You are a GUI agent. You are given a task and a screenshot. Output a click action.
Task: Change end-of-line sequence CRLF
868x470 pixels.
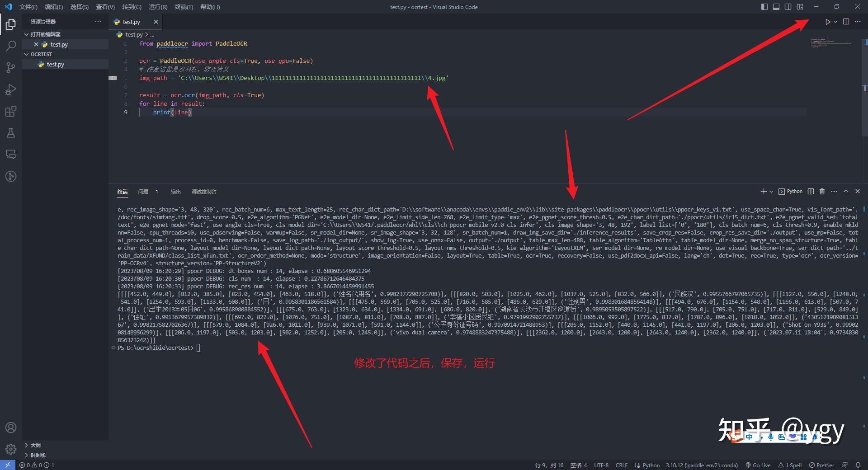pyautogui.click(x=622, y=465)
